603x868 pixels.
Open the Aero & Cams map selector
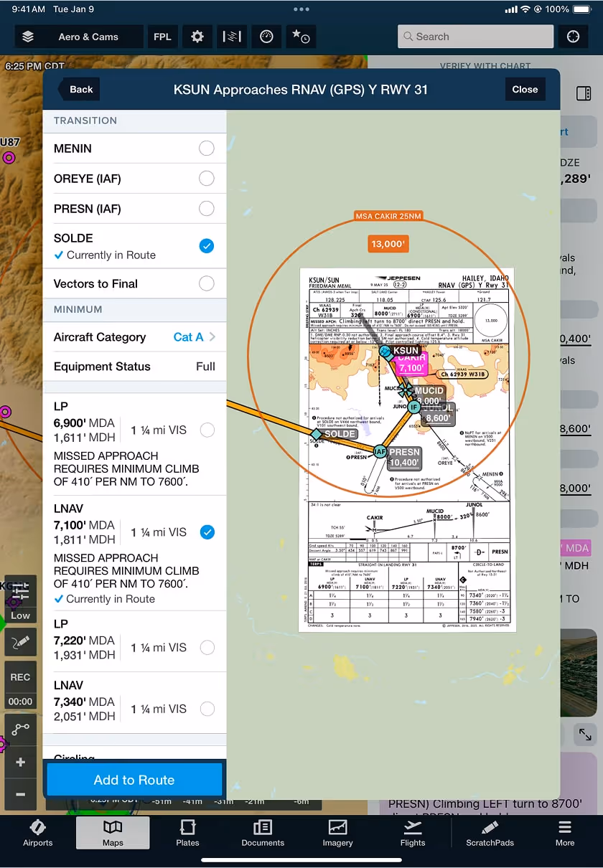click(80, 37)
